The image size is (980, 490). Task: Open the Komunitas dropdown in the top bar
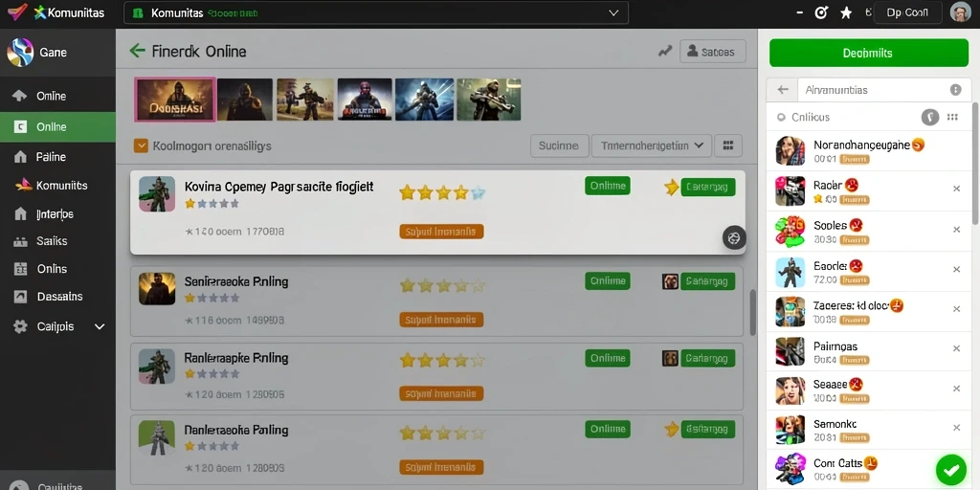coord(375,12)
